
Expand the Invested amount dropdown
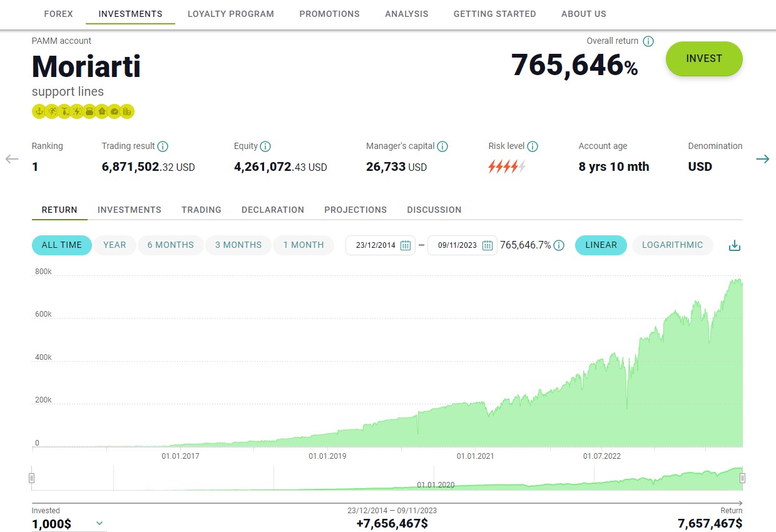99,523
